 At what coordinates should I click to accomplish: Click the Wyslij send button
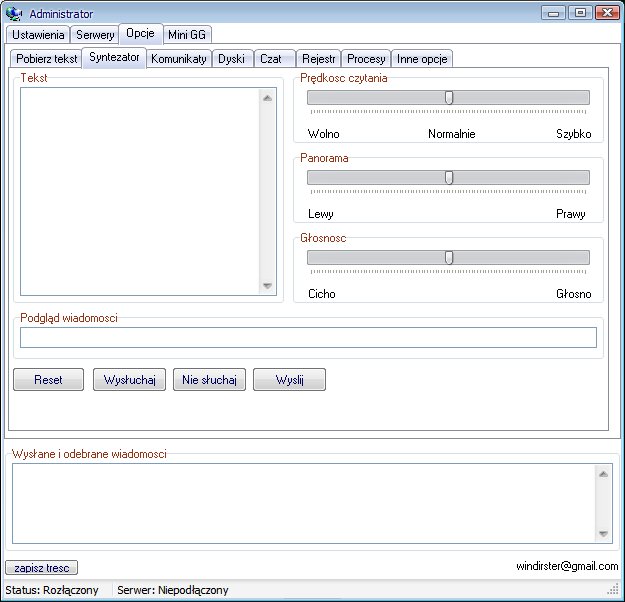tap(289, 380)
